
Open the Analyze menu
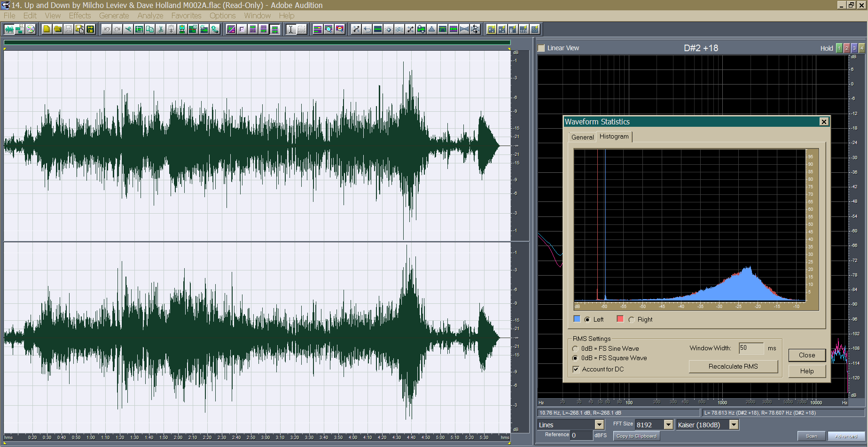click(x=150, y=15)
